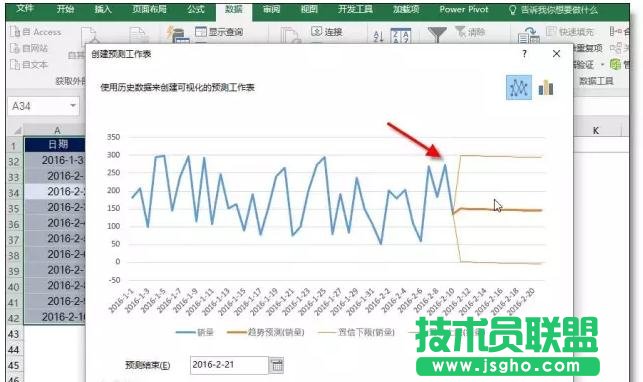Viewport: 643px width, 382px height.
Task: Switch to the 页面布局 ribbon tab
Action: (x=149, y=9)
